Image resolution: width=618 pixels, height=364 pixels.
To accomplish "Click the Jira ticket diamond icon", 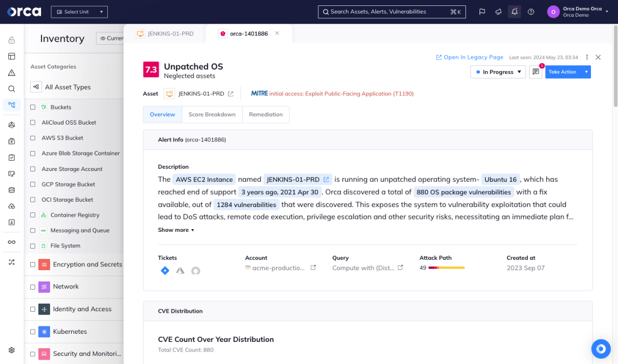I will click(x=165, y=271).
